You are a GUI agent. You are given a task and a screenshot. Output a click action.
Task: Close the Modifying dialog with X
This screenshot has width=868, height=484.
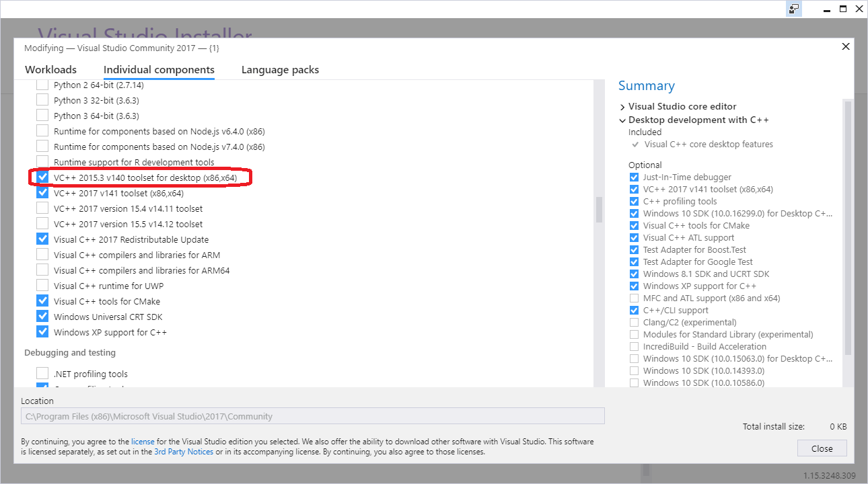[x=846, y=46]
